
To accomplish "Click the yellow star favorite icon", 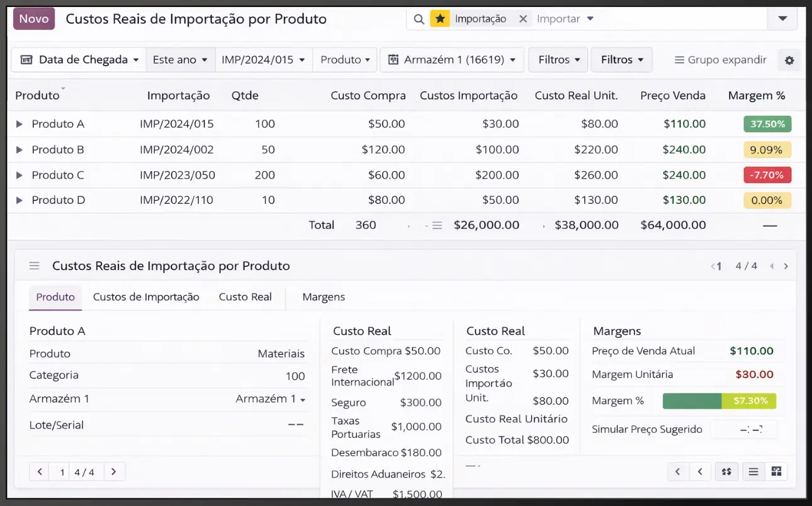I will (x=440, y=19).
